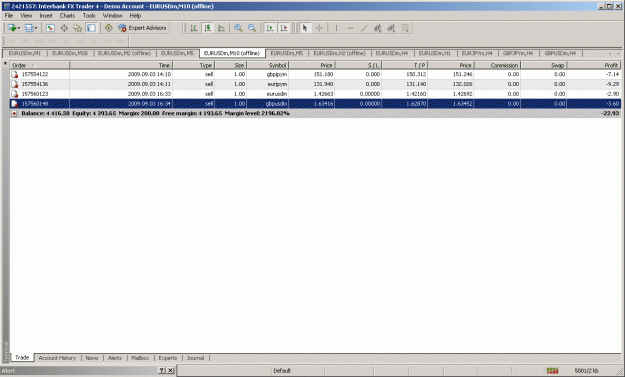Zoom in on the chart

click(238, 28)
